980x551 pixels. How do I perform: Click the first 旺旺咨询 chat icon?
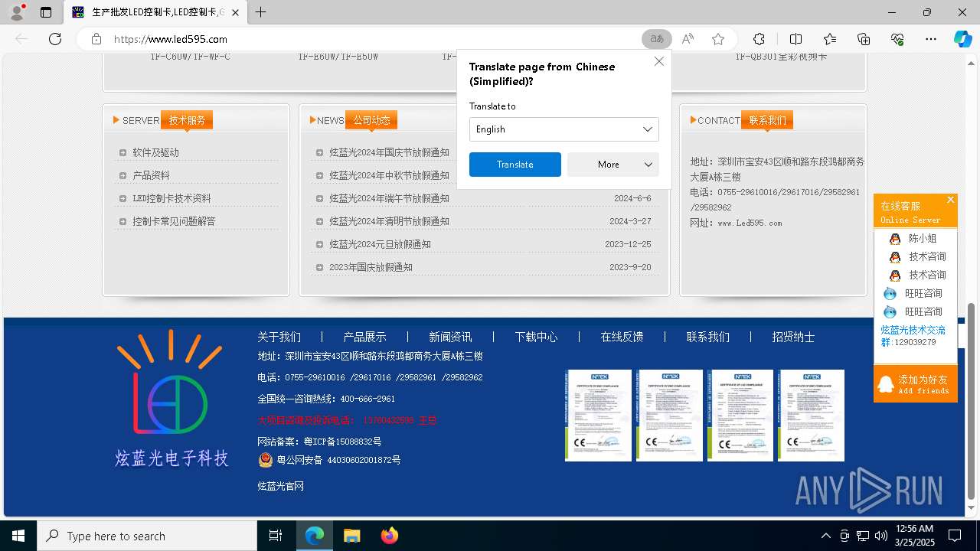click(x=890, y=294)
